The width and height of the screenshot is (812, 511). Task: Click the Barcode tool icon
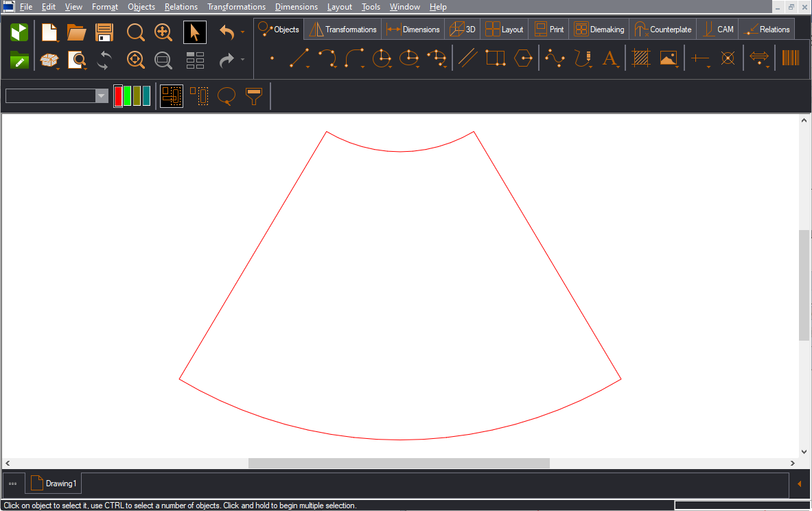pos(790,58)
